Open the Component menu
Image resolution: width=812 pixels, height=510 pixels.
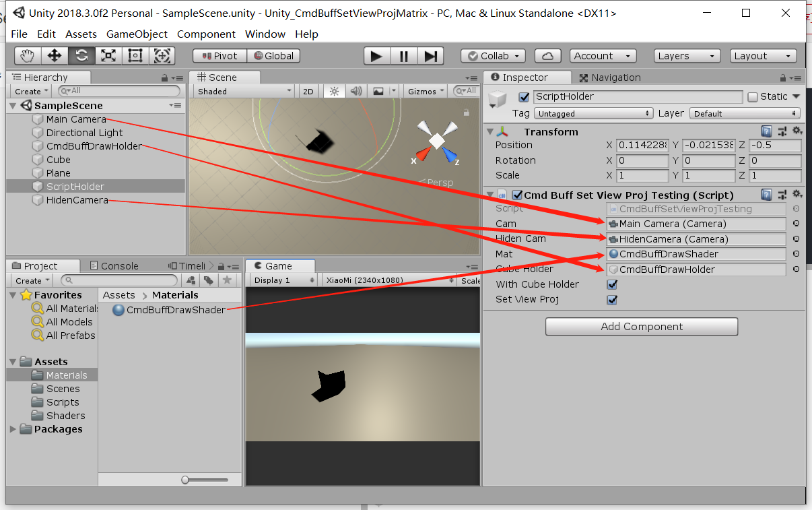(x=206, y=34)
